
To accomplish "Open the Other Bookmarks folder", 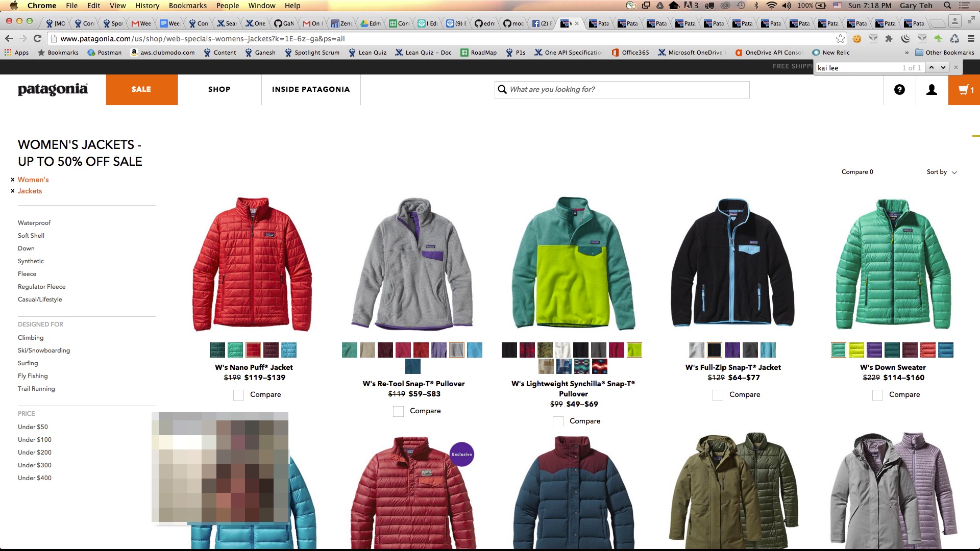I will tap(944, 53).
